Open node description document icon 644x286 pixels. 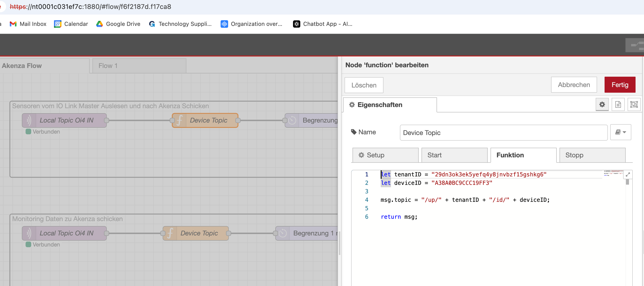coord(618,104)
